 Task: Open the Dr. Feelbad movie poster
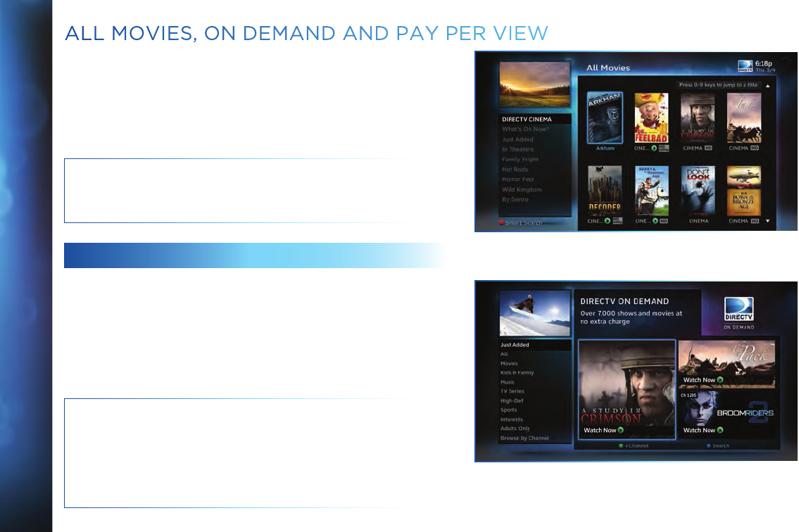(651, 118)
